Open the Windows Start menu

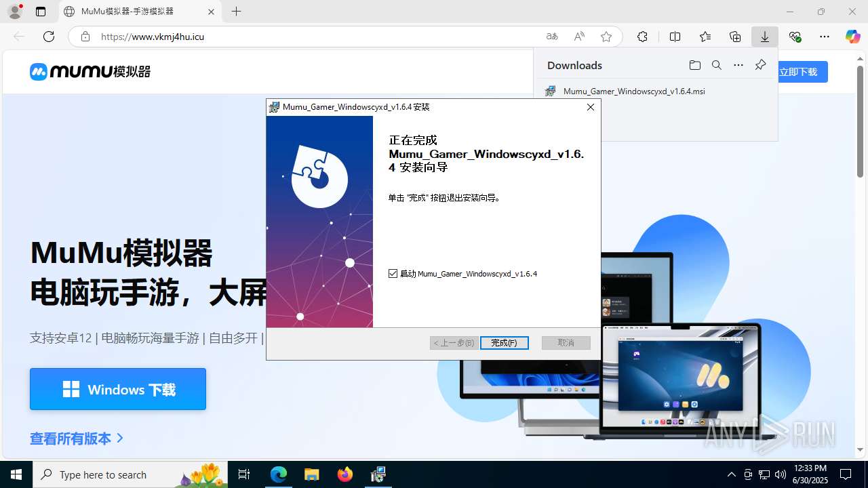click(16, 474)
